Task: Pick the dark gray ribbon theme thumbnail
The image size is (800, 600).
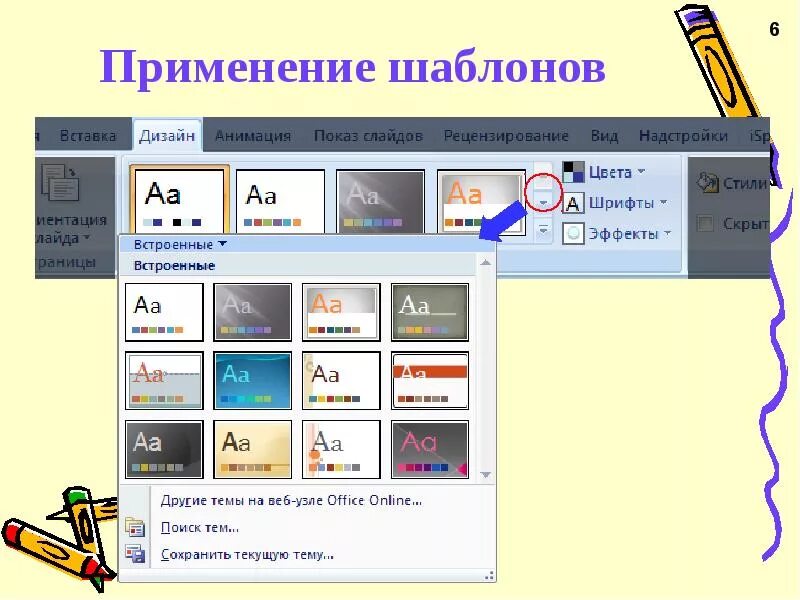Action: coord(380,202)
